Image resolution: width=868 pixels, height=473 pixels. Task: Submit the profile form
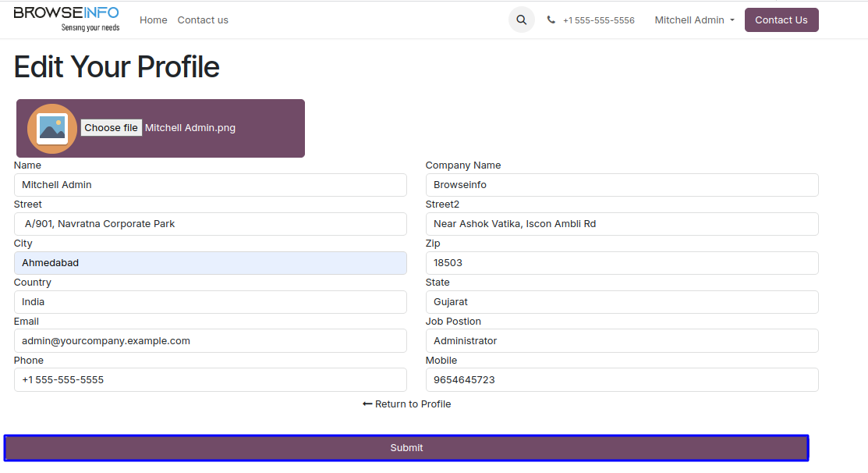coord(406,448)
